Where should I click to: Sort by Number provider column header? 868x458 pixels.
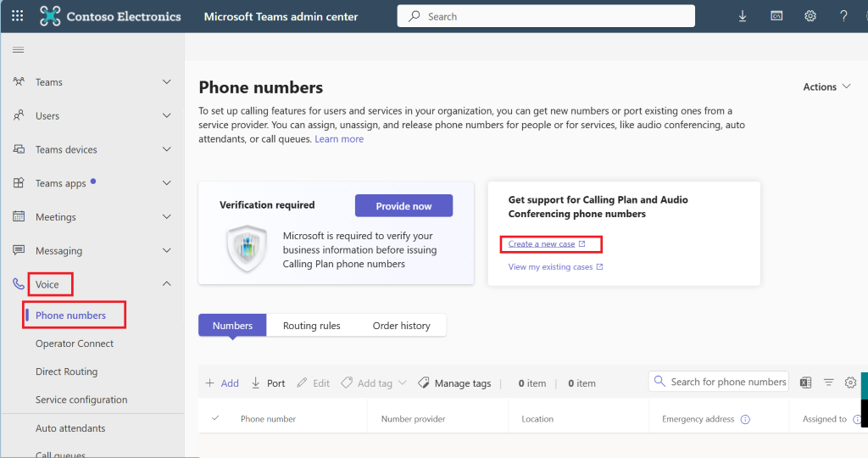tap(413, 419)
